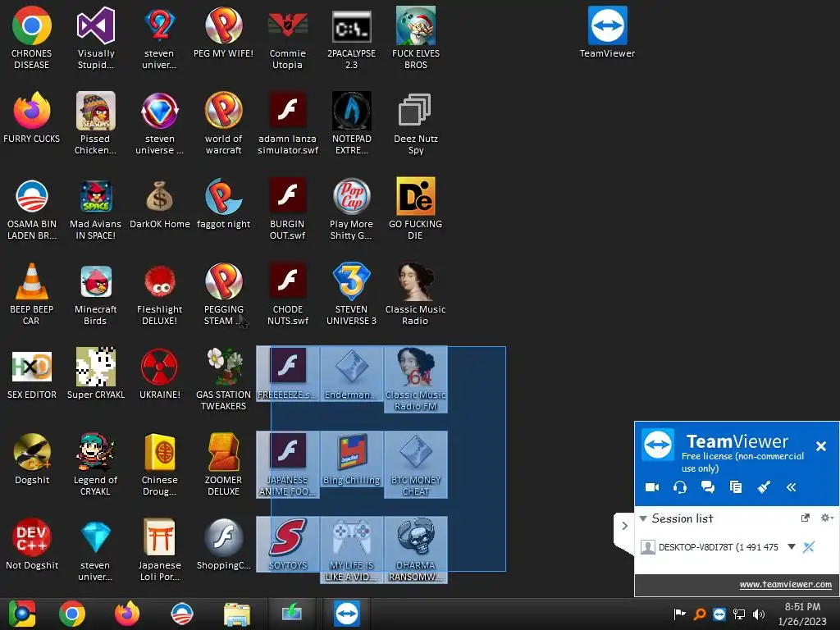Select the Visually Stupid desktop icon
Image resolution: width=840 pixels, height=630 pixels.
(96, 38)
